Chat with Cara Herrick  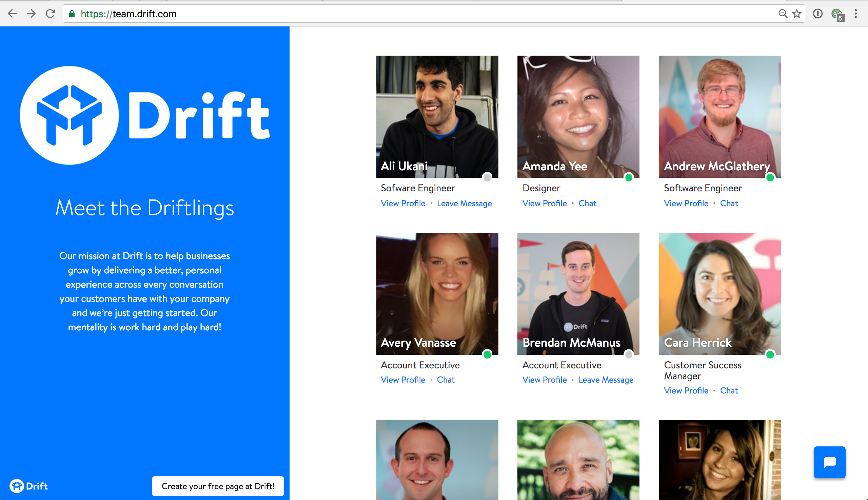729,390
